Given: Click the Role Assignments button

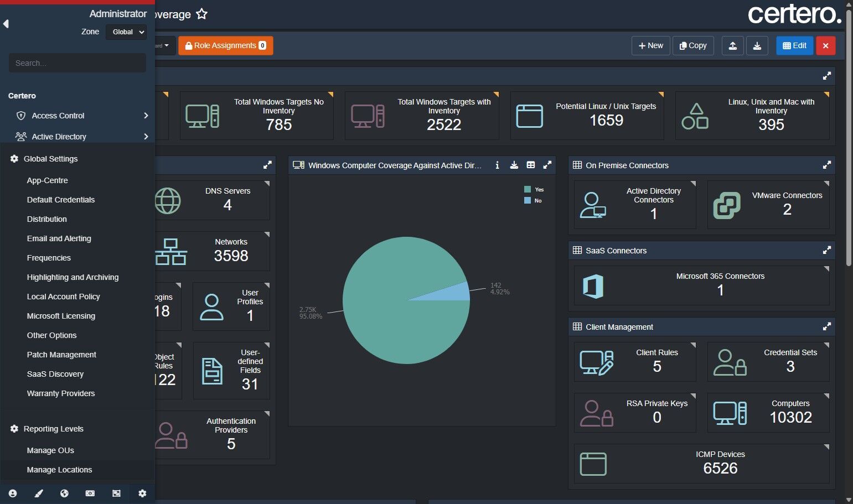Looking at the screenshot, I should [x=226, y=46].
